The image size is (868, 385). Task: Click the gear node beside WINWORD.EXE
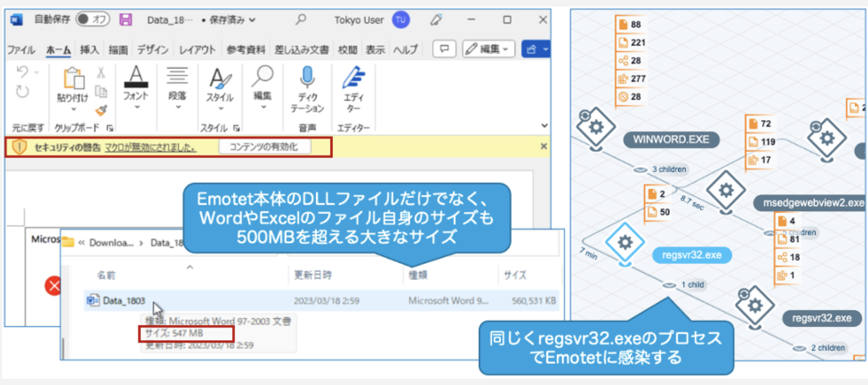[x=596, y=127]
